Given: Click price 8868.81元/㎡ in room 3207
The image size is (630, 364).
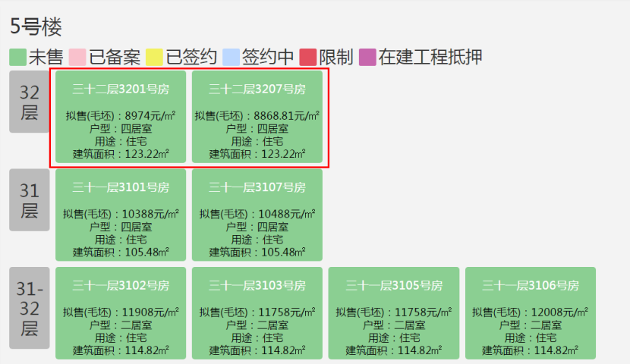Looking at the screenshot, I should 286,115.
